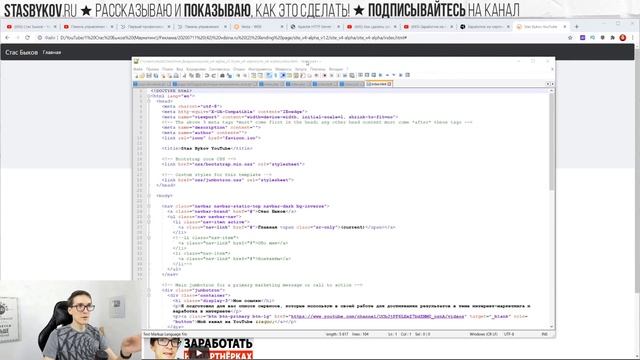
Task: Toggle word wrap in Notepad++ toolbar
Action: click(268, 76)
